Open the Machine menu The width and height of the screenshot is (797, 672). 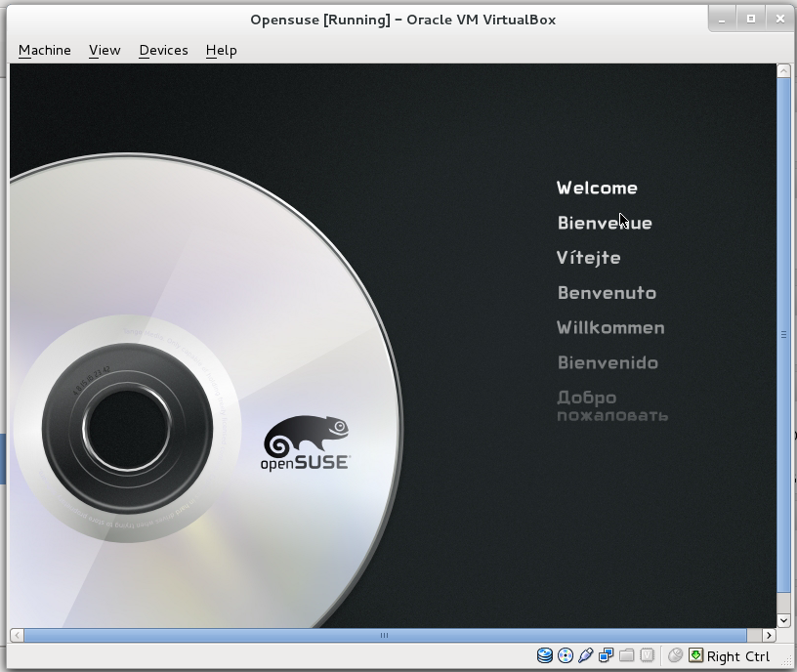click(x=44, y=50)
